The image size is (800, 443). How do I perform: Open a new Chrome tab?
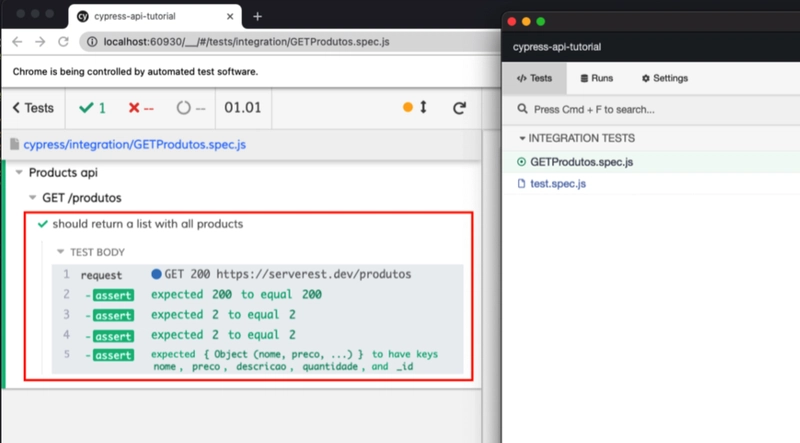(257, 16)
